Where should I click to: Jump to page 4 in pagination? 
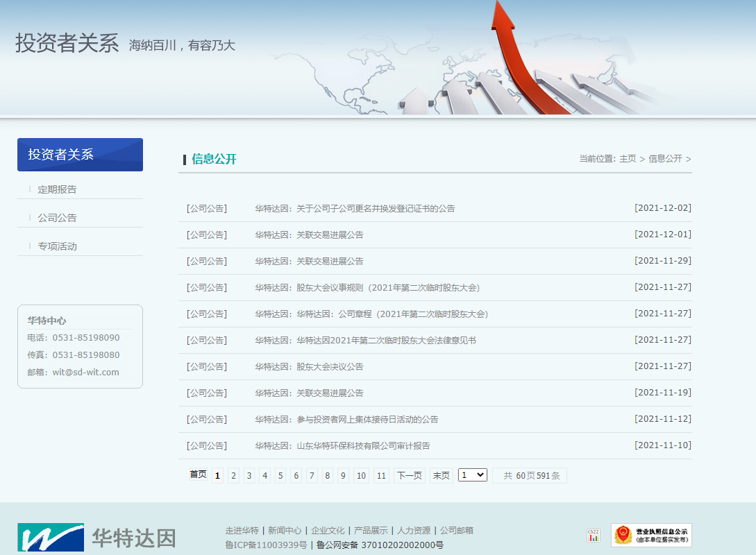click(x=264, y=475)
